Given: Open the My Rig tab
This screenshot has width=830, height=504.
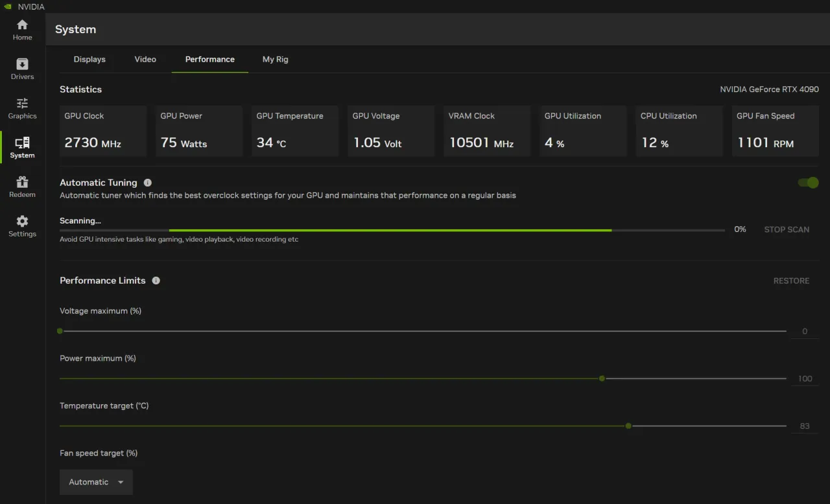Looking at the screenshot, I should point(275,59).
